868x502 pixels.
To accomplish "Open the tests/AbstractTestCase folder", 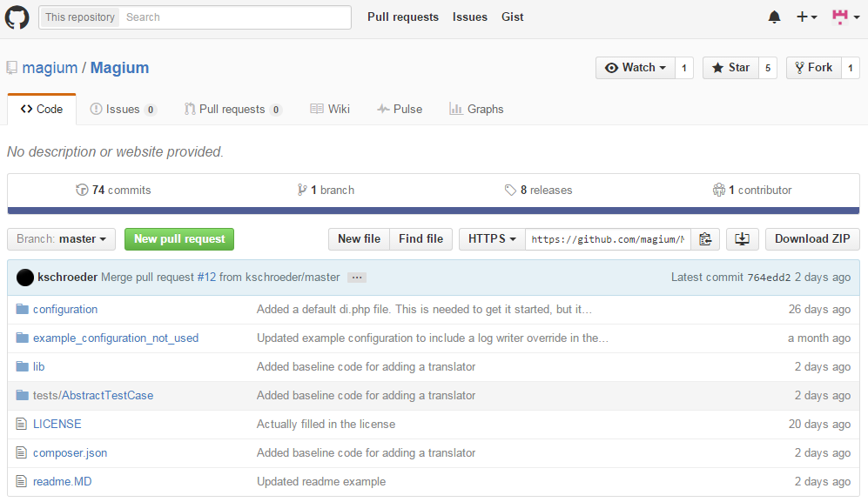I will 93,396.
